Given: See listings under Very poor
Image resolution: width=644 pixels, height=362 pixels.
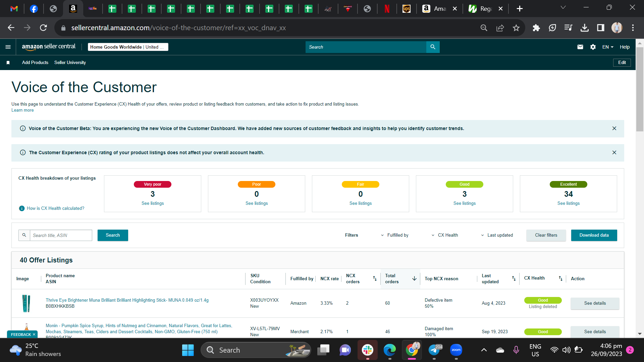Looking at the screenshot, I should (x=153, y=203).
